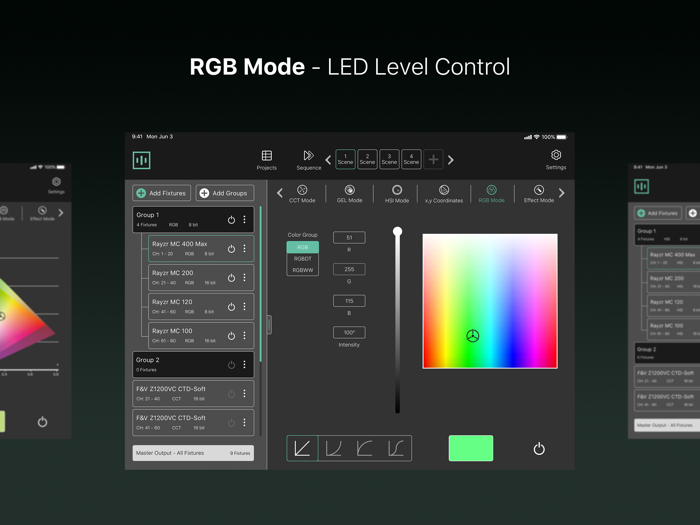Open more options for Rayzr MC 400 Max
The height and width of the screenshot is (525, 700).
coord(244,249)
